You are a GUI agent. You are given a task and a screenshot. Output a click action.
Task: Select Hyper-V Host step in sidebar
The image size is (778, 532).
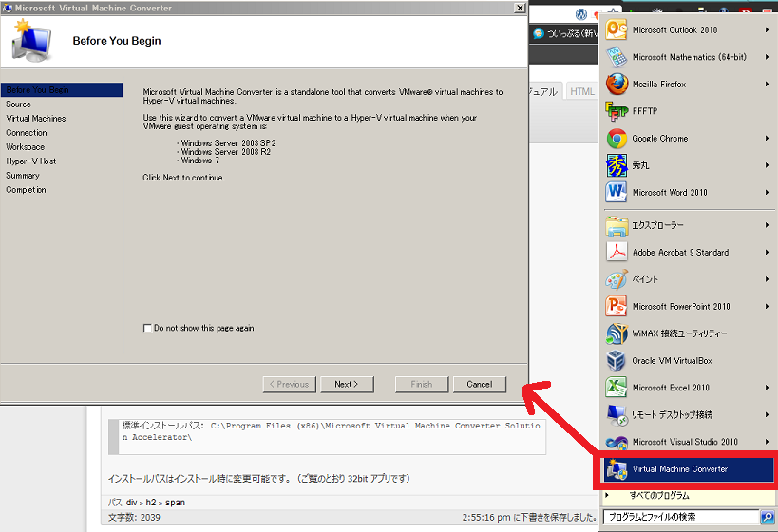point(31,161)
